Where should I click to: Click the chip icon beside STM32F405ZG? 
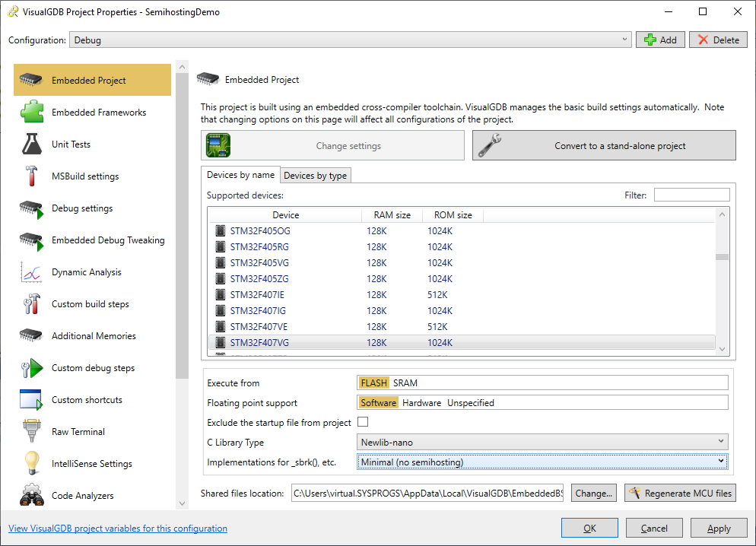[221, 278]
